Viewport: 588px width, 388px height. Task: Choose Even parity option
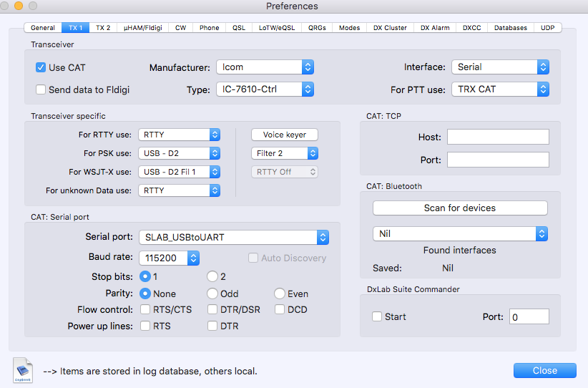pyautogui.click(x=280, y=294)
